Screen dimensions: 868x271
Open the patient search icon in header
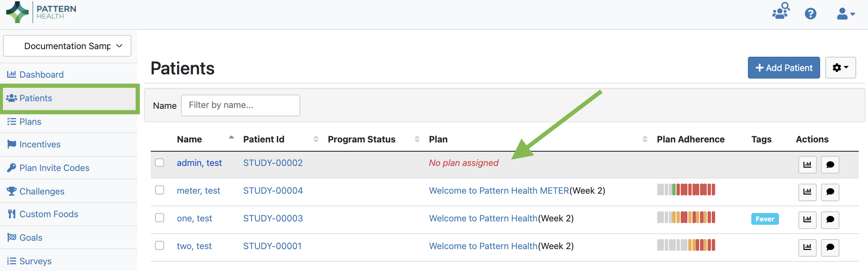pos(781,11)
